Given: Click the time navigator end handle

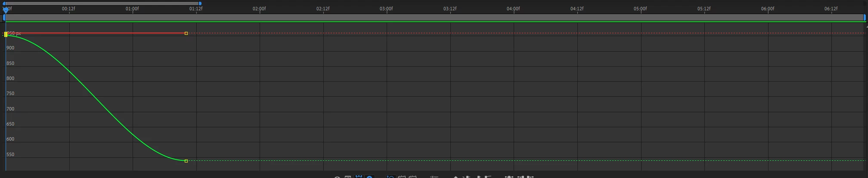Looking at the screenshot, I should pyautogui.click(x=200, y=3).
